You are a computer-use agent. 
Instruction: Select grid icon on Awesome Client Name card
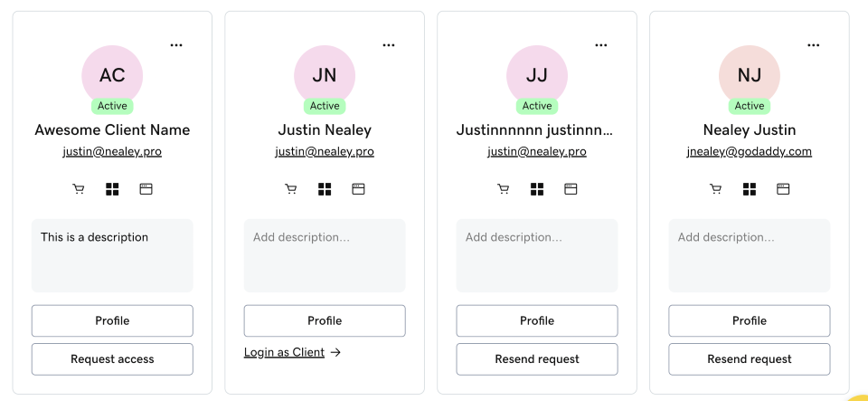112,189
